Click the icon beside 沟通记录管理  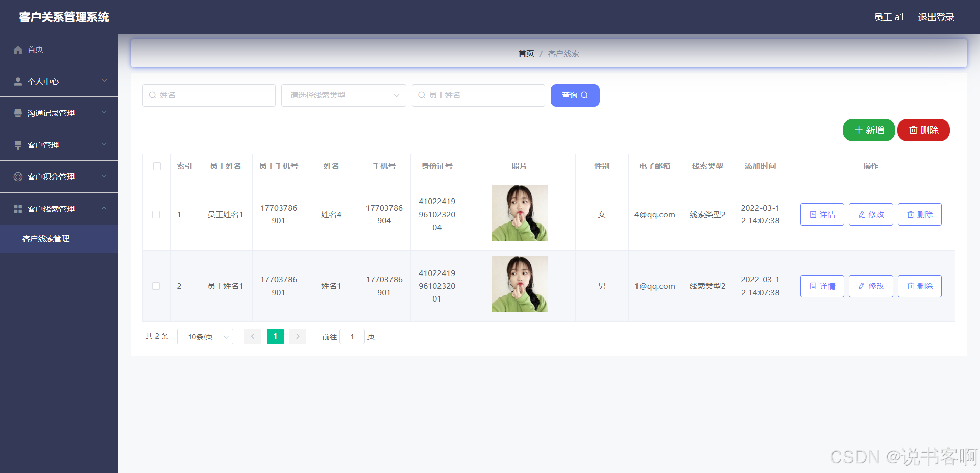18,113
